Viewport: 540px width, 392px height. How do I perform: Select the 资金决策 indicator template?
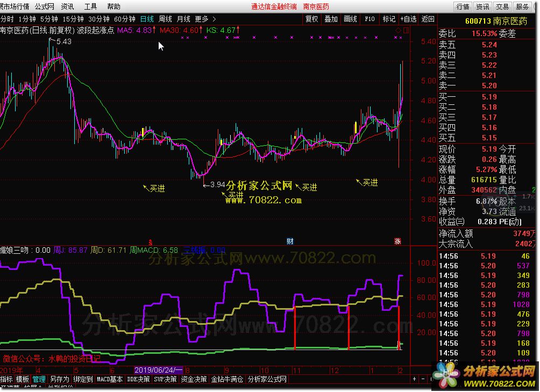coord(194,379)
